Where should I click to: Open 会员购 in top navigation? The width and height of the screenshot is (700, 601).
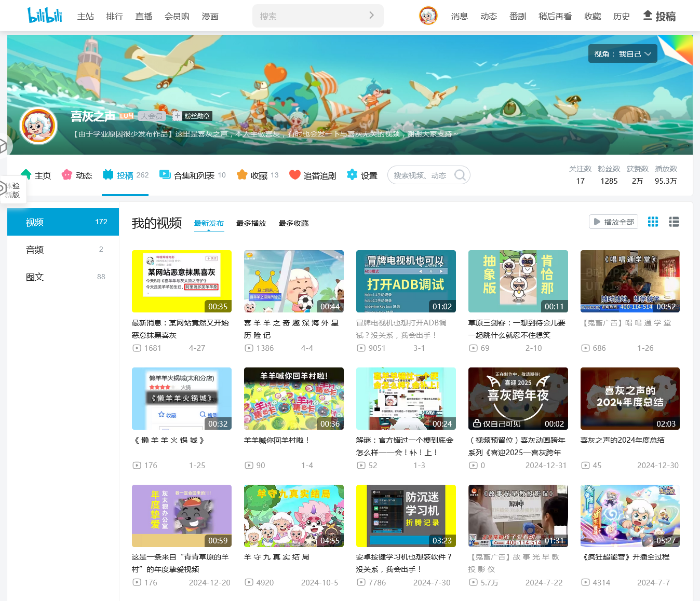pyautogui.click(x=177, y=17)
